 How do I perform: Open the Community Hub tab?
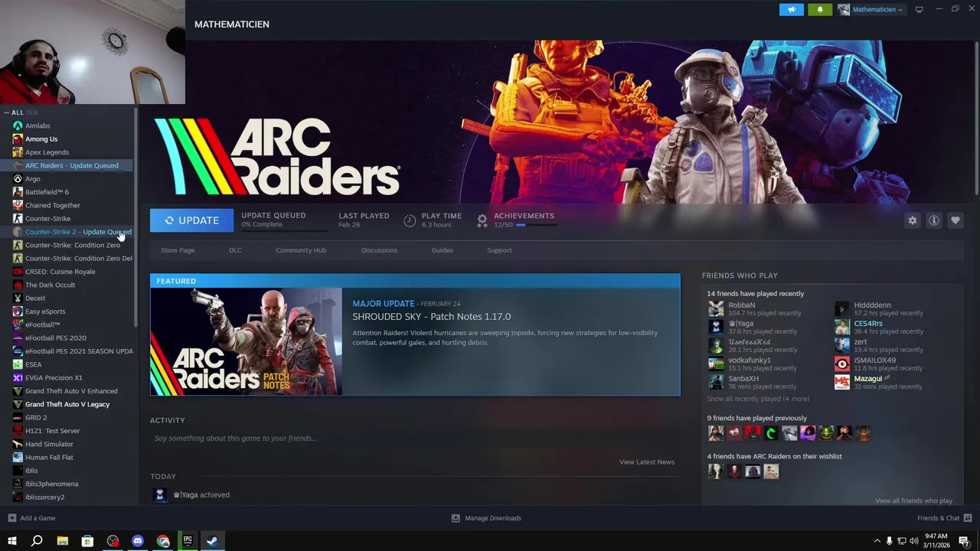[301, 250]
